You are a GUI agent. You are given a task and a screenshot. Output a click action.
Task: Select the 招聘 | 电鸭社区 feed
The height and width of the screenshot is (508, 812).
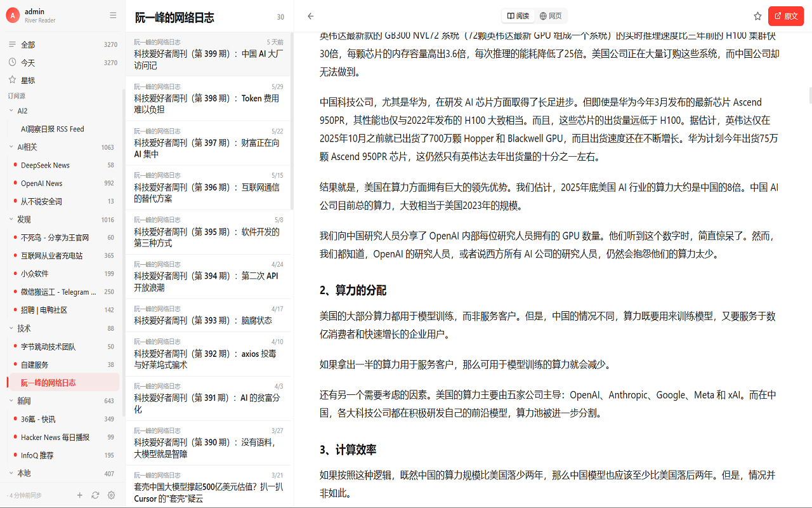coord(63,310)
